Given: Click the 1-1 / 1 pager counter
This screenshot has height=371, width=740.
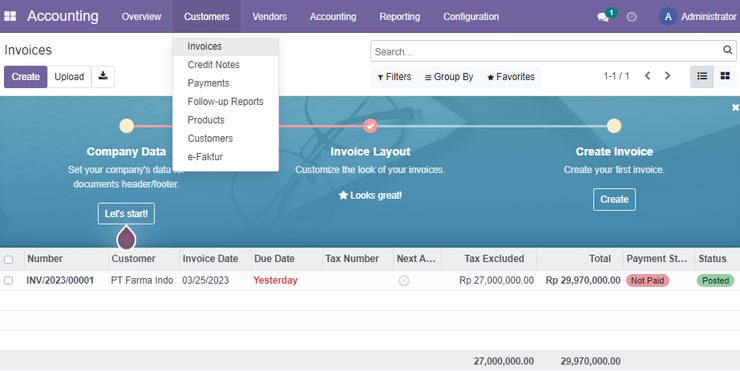Looking at the screenshot, I should 616,76.
